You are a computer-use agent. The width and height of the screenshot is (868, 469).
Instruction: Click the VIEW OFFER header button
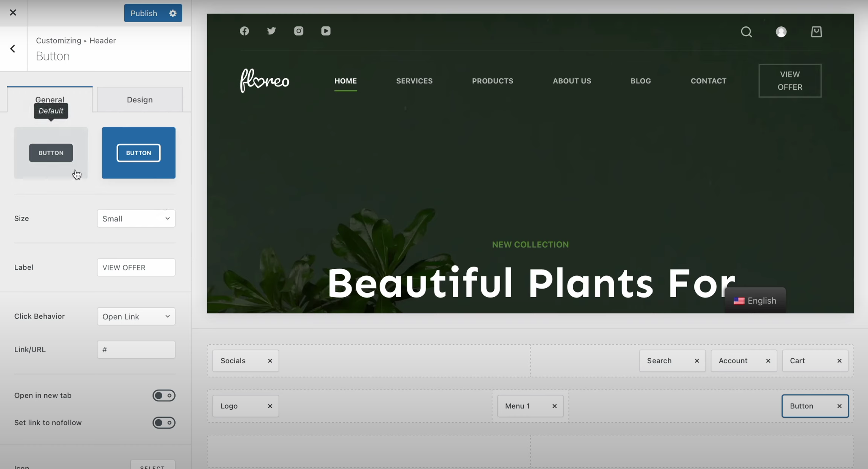click(789, 81)
